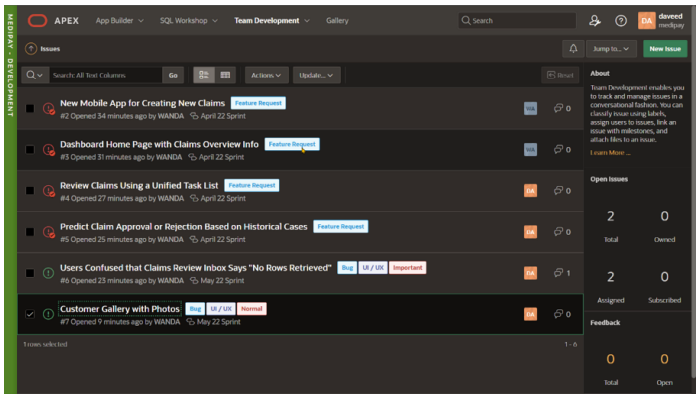Viewport: 699px width, 403px height.
Task: Open the Jump to dropdown
Action: (x=611, y=49)
